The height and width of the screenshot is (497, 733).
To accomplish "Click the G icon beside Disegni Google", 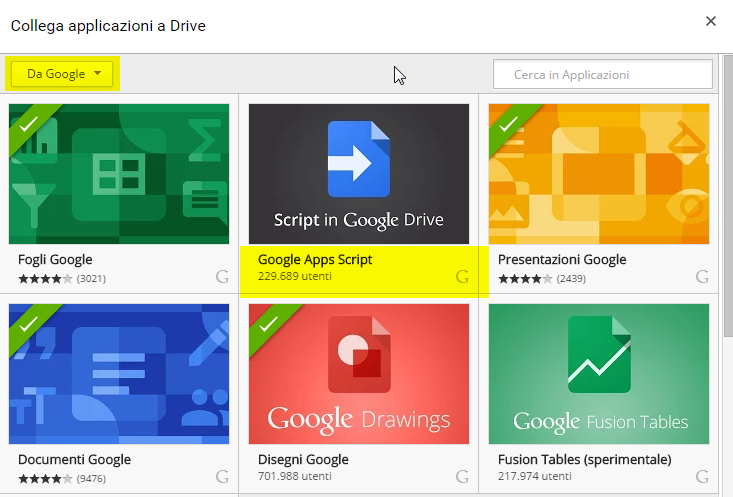I will tap(462, 477).
